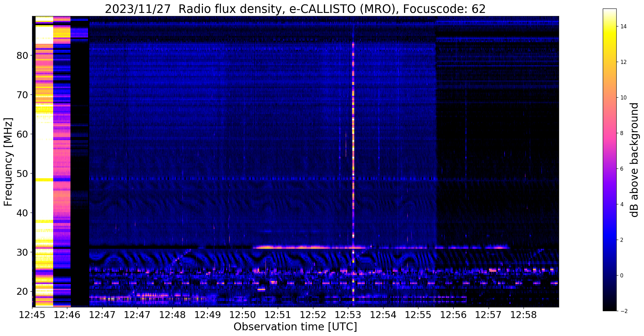The image size is (644, 336).
Task: Click time tick label 12:50
Action: [x=243, y=315]
